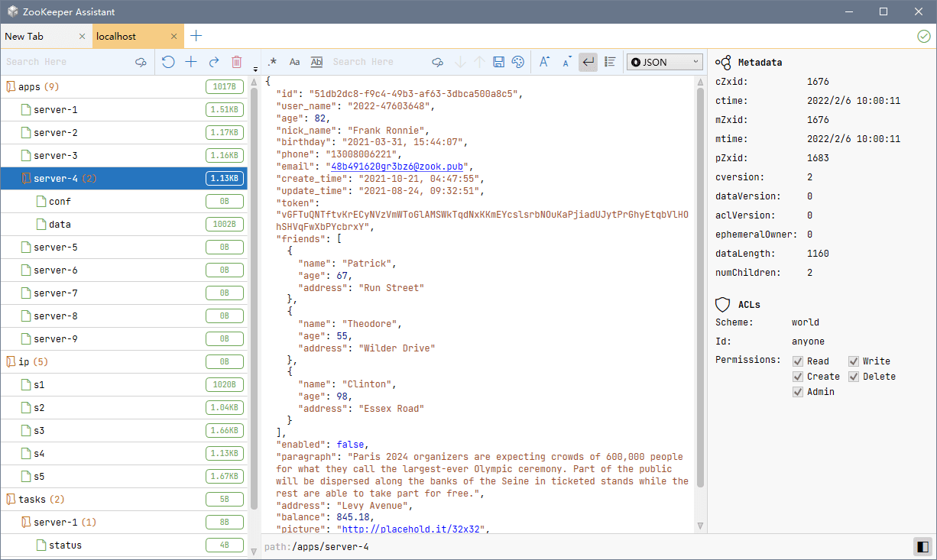Click the refresh nodes icon
This screenshot has height=560, width=937.
pyautogui.click(x=168, y=62)
